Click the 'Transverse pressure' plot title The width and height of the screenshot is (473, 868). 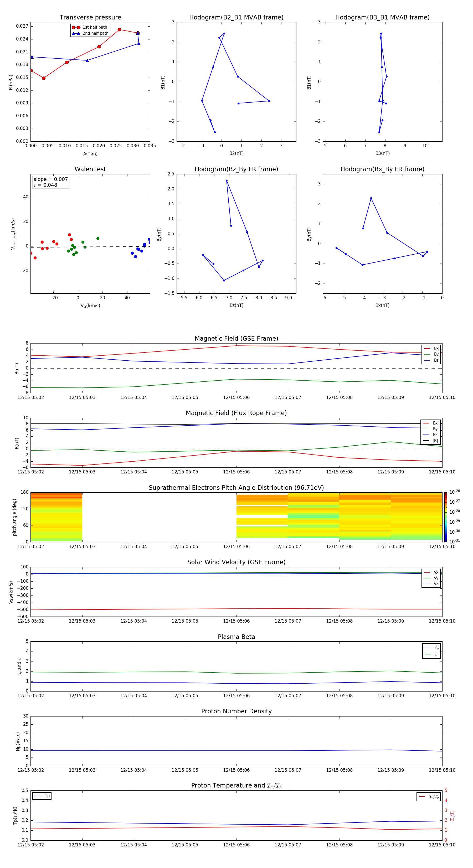pyautogui.click(x=90, y=18)
